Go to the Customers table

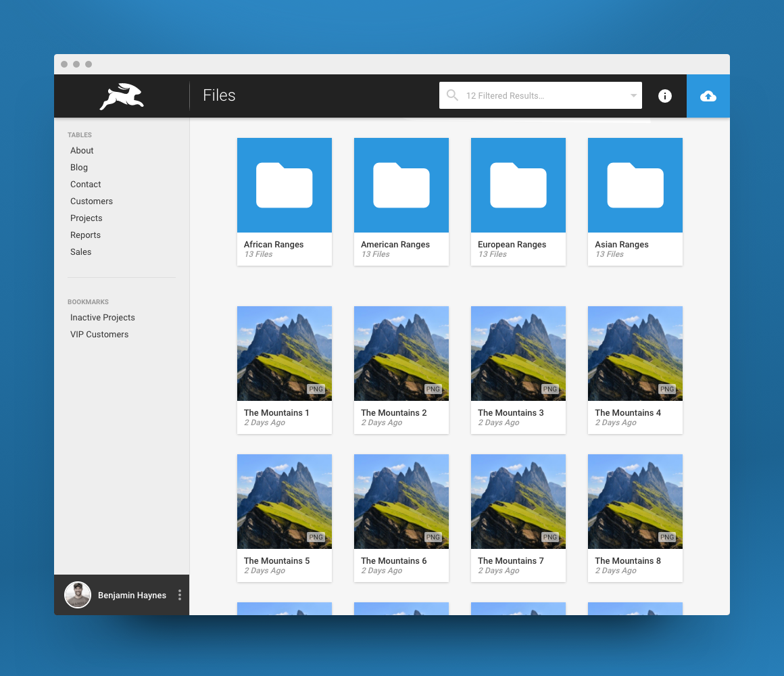[91, 201]
